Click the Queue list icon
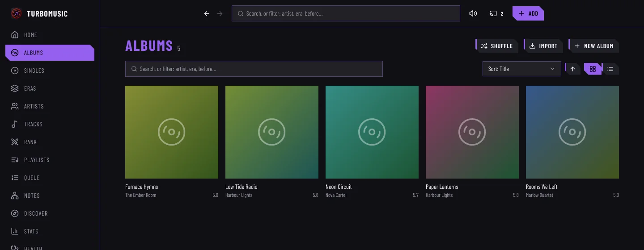The image size is (644, 250). 15,178
